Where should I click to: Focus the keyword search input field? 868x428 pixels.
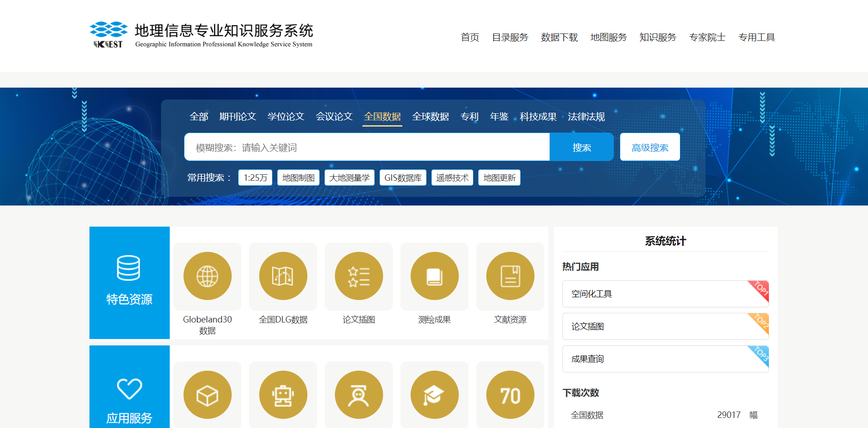point(367,147)
